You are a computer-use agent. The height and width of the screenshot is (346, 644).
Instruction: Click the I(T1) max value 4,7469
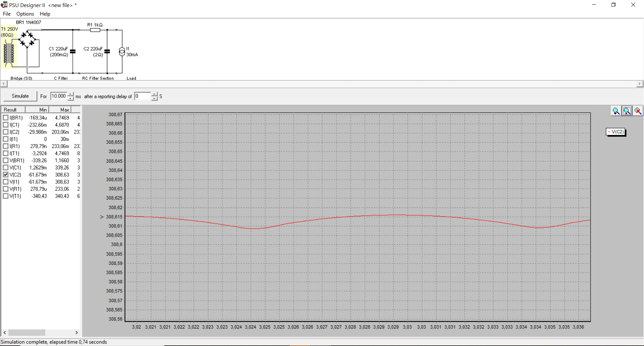(x=62, y=153)
